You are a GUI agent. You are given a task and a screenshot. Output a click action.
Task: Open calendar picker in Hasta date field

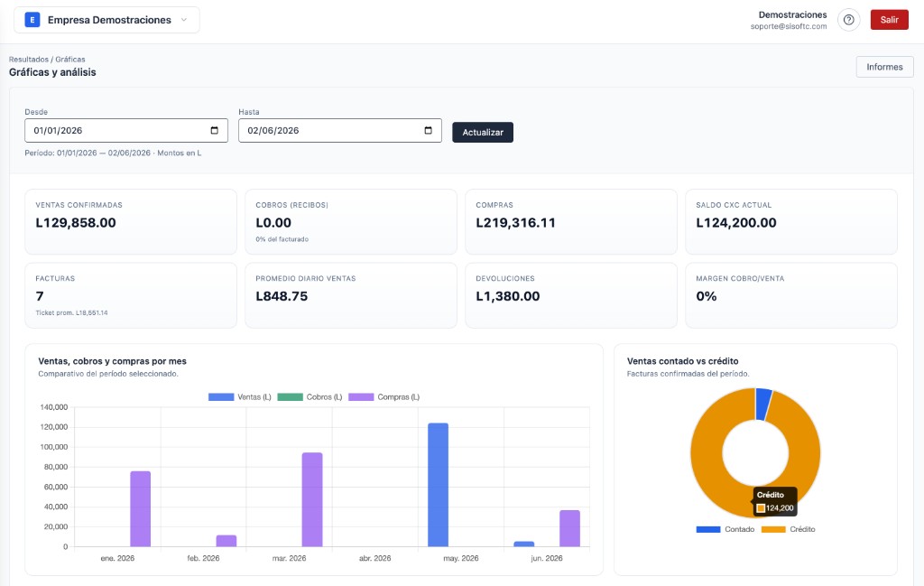coord(429,130)
